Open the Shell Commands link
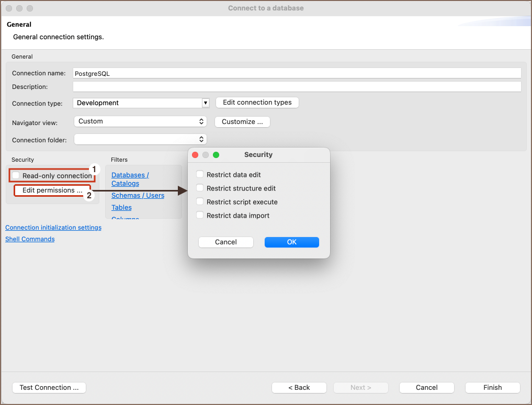The height and width of the screenshot is (405, 532). [30, 239]
